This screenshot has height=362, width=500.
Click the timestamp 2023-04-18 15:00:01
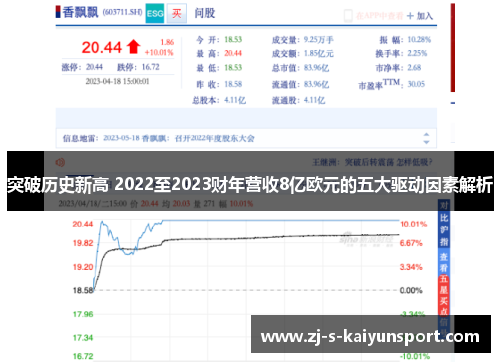[117, 81]
